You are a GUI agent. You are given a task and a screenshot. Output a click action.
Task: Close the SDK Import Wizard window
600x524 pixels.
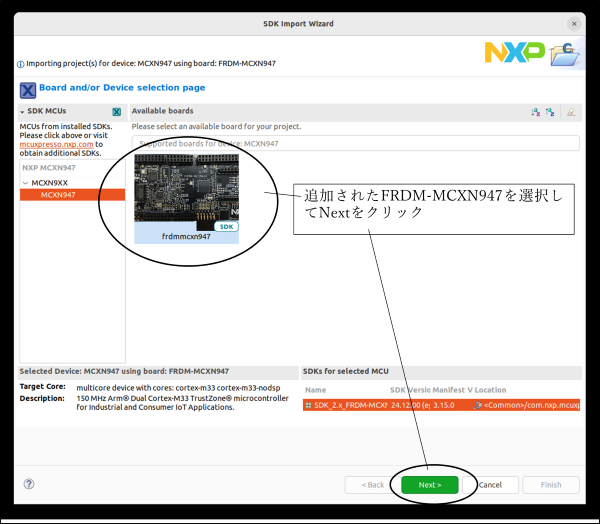point(575,23)
